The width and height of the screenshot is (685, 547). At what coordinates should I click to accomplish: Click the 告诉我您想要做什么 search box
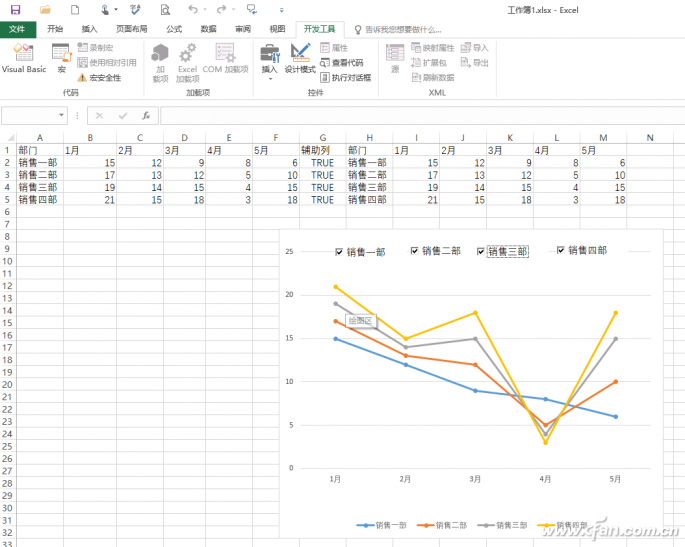click(x=398, y=30)
